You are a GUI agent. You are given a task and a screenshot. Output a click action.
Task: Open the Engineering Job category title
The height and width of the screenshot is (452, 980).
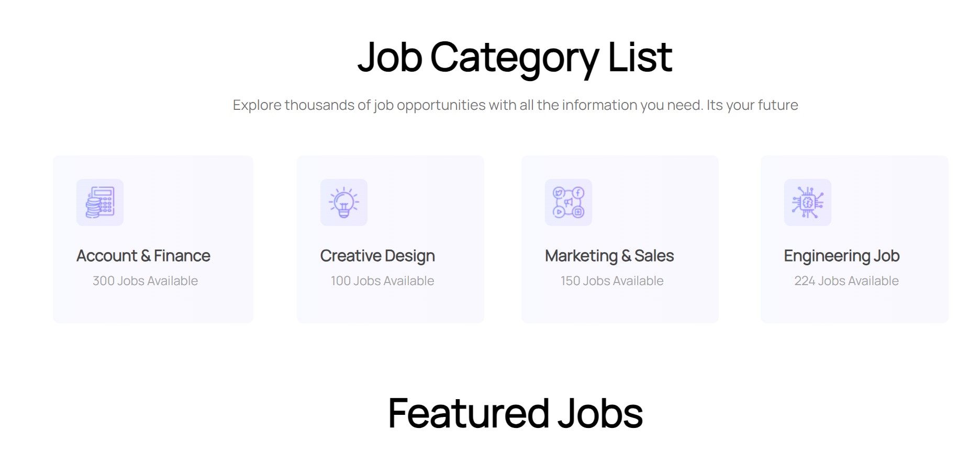pyautogui.click(x=842, y=256)
